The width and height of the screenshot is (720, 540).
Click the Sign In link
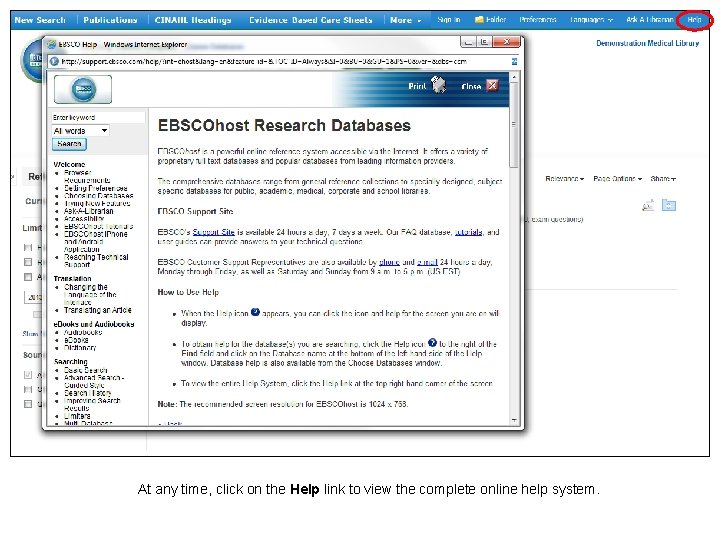[x=449, y=20]
